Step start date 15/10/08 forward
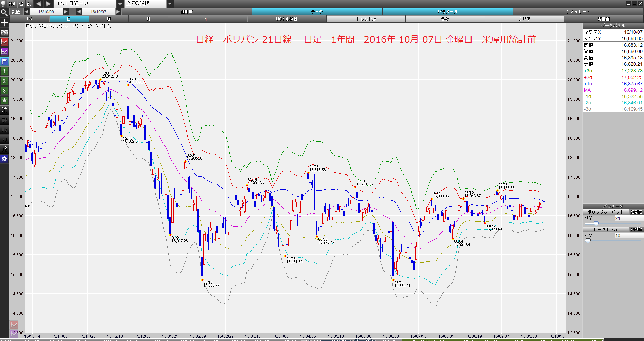 pos(66,12)
